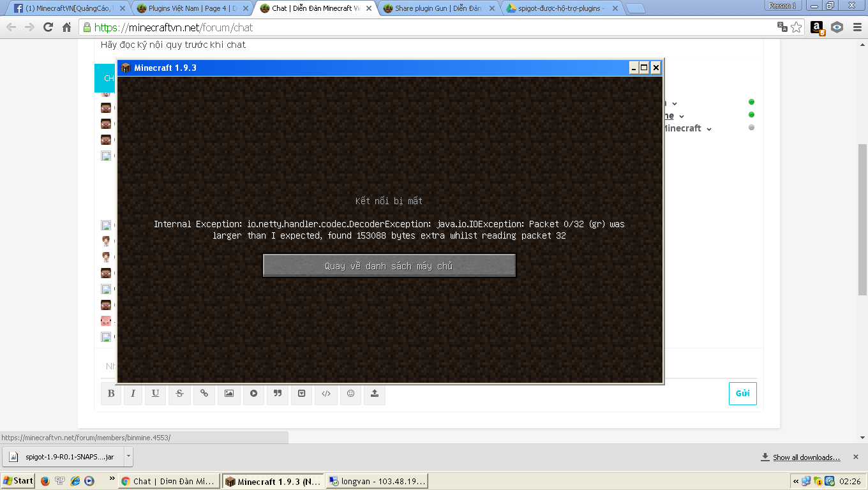
Task: Toggle underline formatting in chat editor
Action: [x=155, y=394]
